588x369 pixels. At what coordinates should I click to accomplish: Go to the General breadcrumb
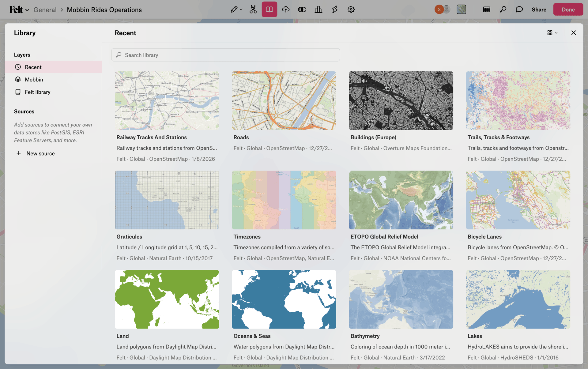(45, 10)
